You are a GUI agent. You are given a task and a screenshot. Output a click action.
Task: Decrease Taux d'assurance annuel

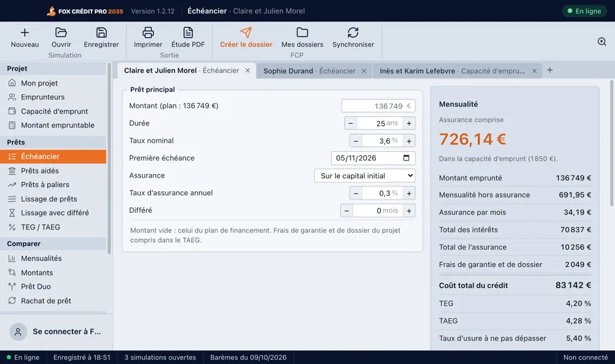point(355,193)
